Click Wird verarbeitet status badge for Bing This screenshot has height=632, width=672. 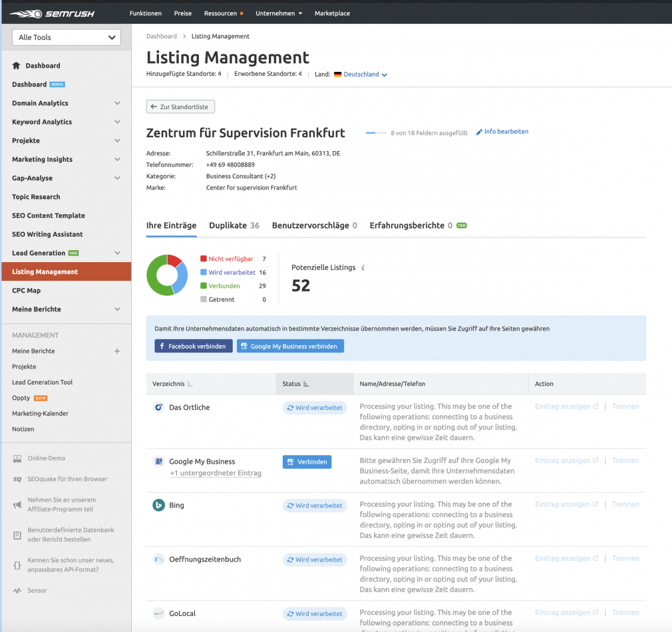(315, 506)
